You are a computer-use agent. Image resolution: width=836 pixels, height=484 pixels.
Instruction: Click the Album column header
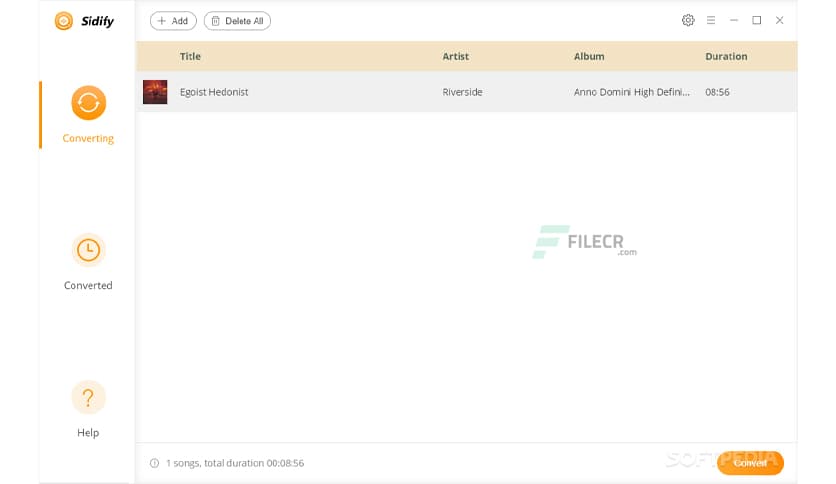coord(589,57)
